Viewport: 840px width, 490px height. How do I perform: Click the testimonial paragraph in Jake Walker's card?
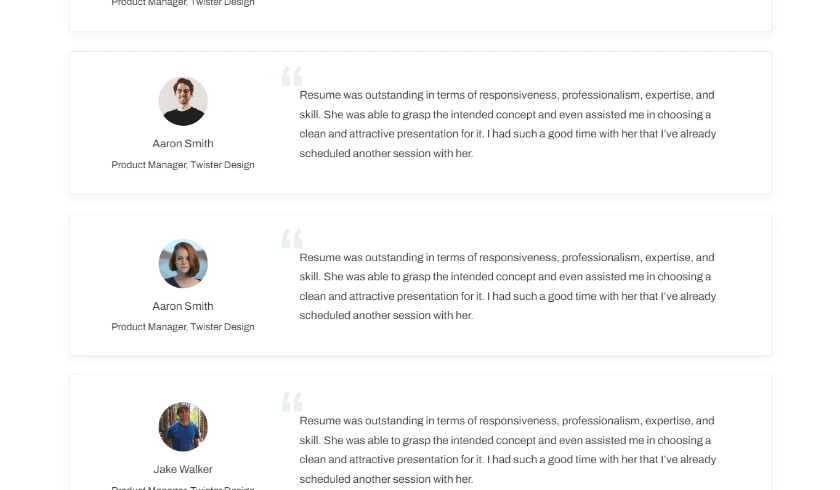coord(508,450)
